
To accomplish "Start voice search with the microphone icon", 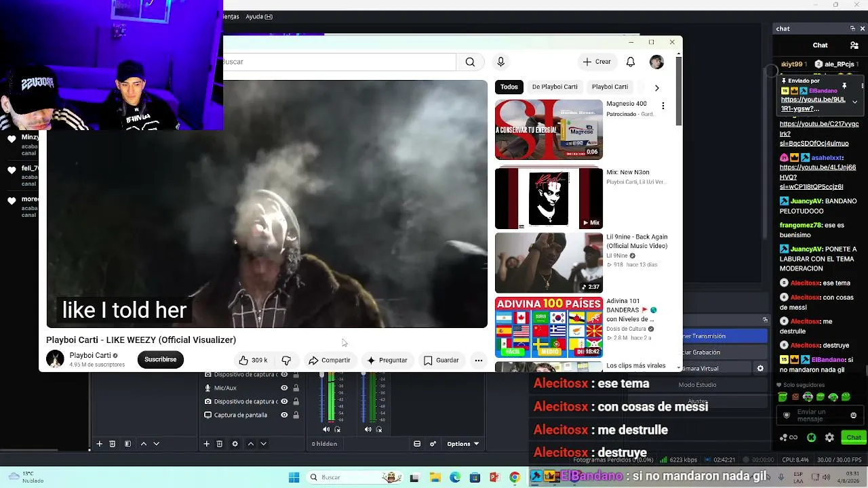I will click(500, 62).
